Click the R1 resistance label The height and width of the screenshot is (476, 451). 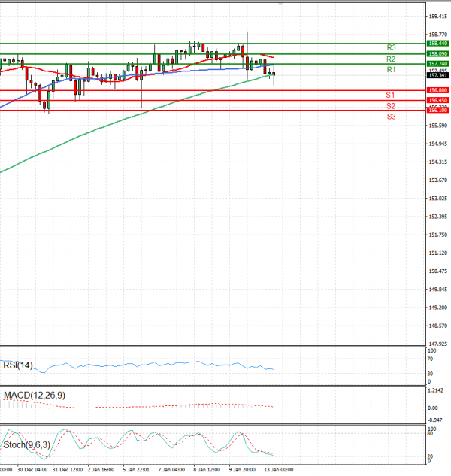click(x=391, y=69)
